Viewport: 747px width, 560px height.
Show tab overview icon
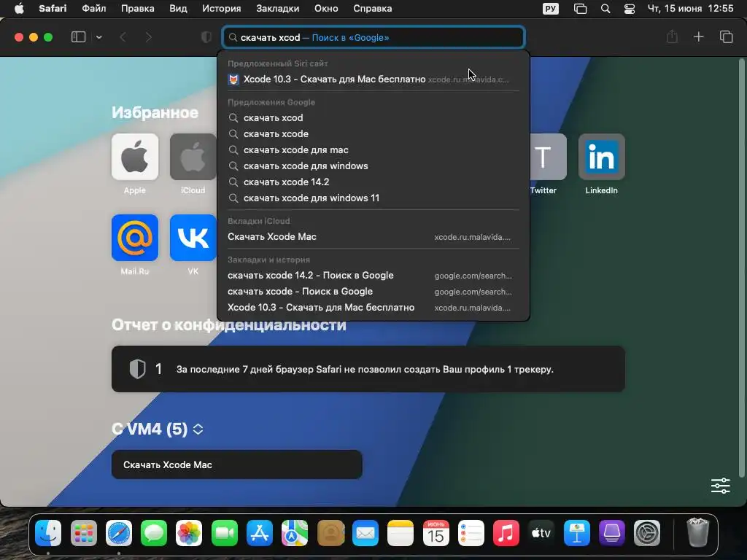(726, 36)
